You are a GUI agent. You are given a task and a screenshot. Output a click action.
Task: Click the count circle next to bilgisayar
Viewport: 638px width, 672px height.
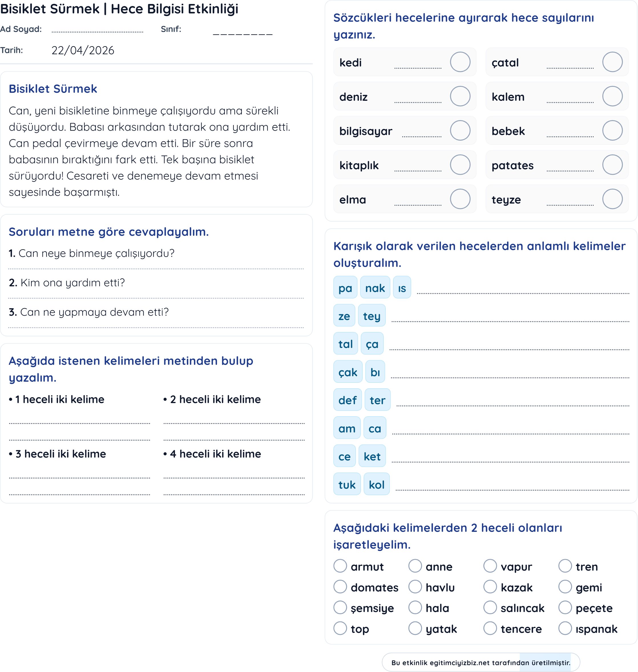[460, 130]
